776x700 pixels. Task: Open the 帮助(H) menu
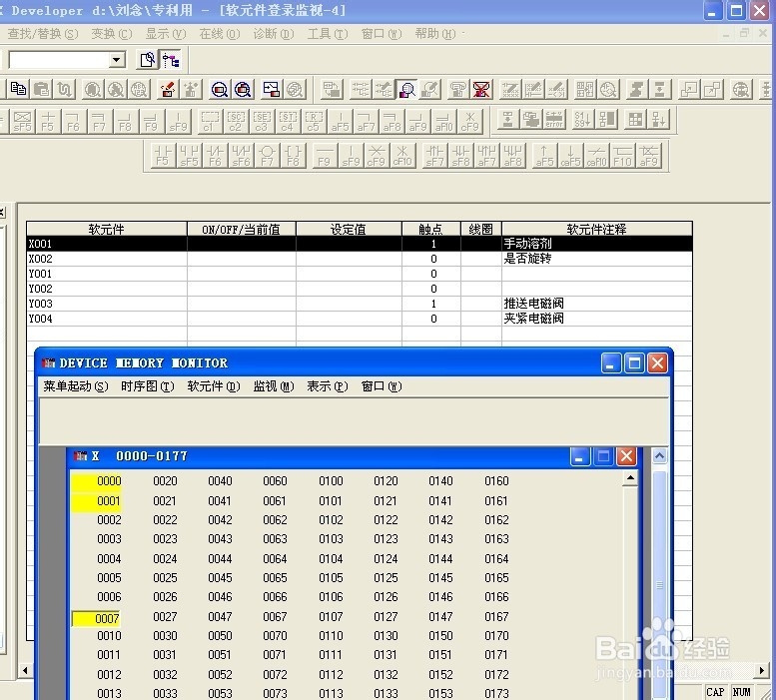[x=435, y=34]
